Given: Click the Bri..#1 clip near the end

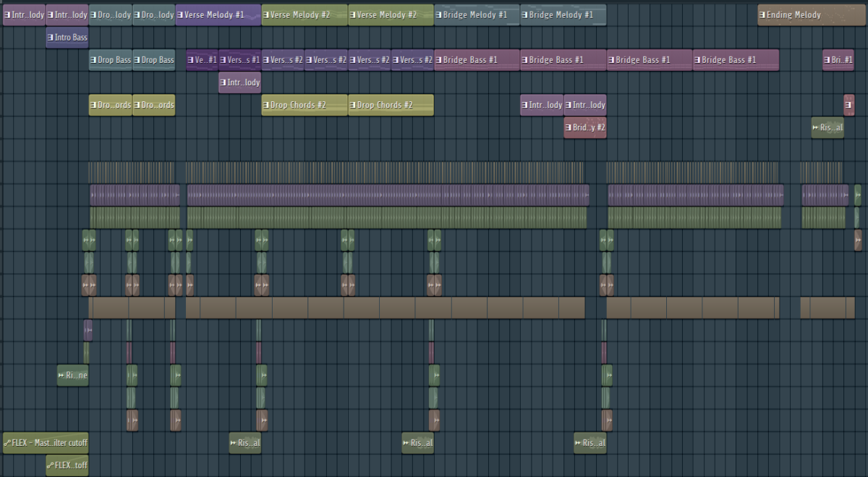Looking at the screenshot, I should click(x=838, y=60).
